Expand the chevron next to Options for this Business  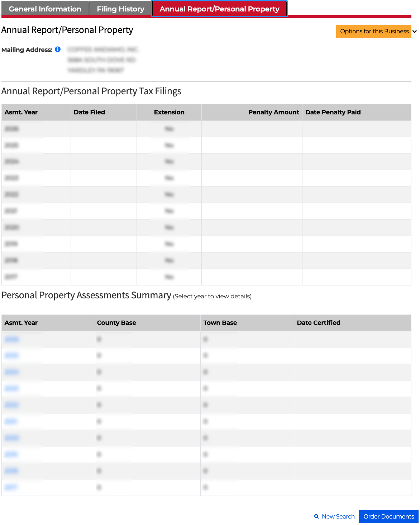pos(415,32)
